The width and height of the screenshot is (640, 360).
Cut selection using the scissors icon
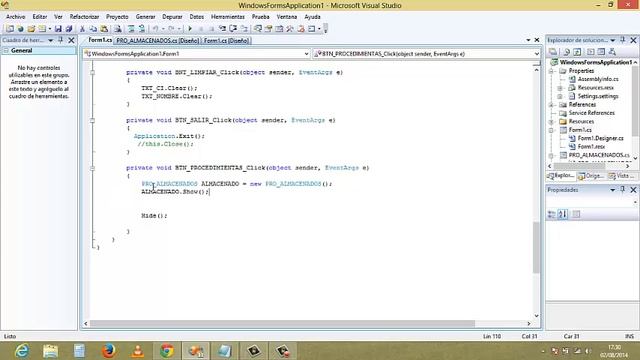pos(82,29)
